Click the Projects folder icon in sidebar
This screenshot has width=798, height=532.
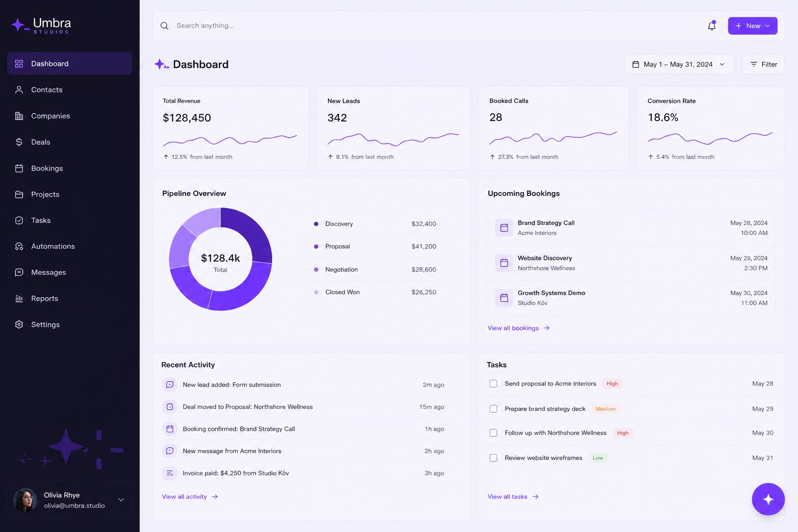coord(19,194)
